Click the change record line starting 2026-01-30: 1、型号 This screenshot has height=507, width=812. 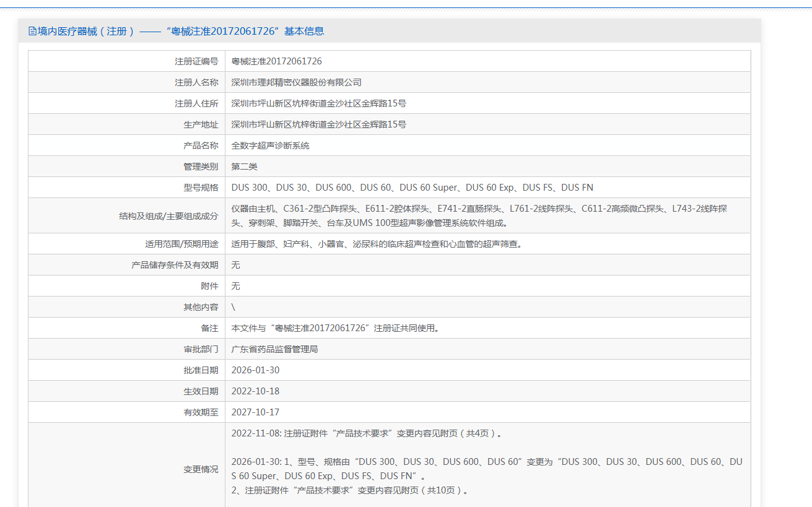(x=487, y=469)
